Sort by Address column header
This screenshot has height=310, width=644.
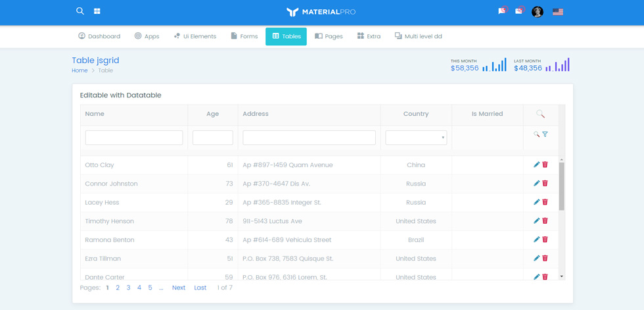click(x=310, y=114)
